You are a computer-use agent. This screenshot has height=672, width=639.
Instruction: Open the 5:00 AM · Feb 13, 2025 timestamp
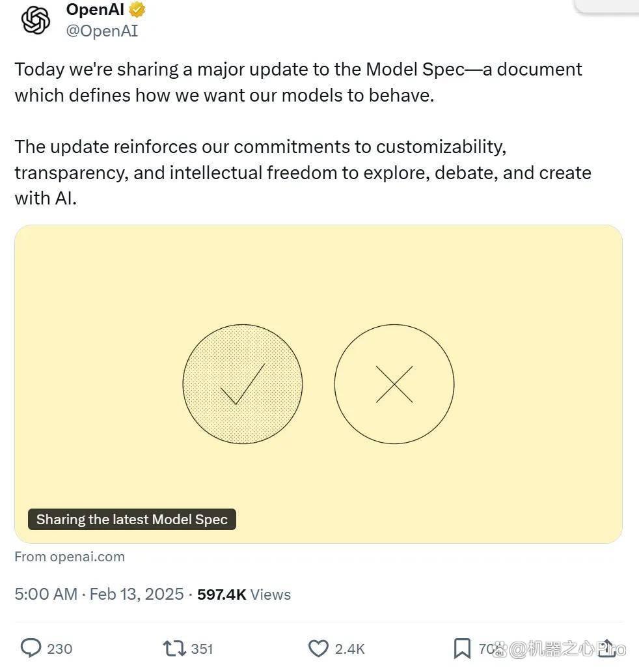99,595
